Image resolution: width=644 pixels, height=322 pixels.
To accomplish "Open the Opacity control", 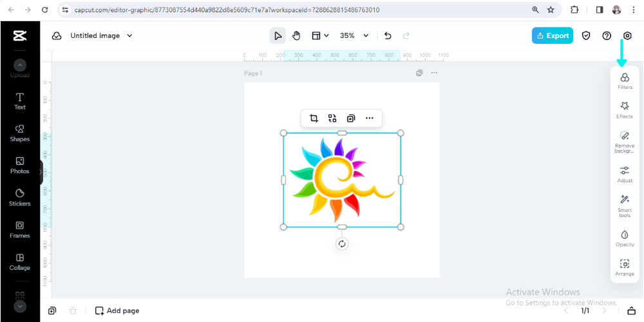I will [625, 239].
